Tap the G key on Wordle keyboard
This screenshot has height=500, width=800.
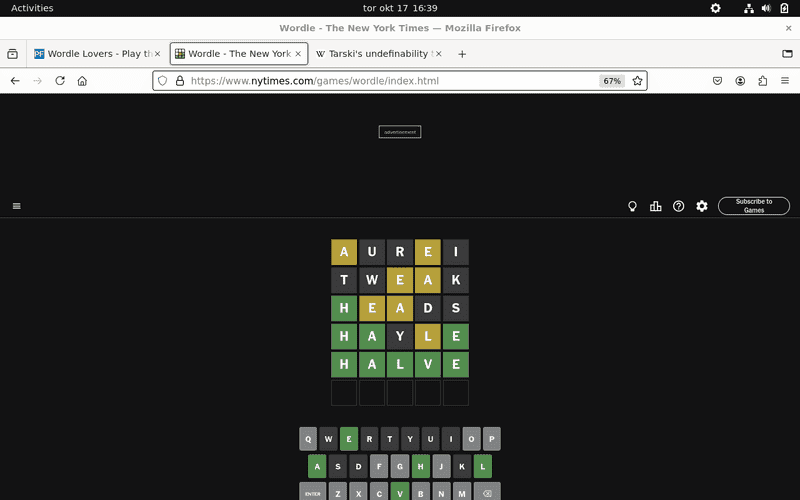coord(400,466)
